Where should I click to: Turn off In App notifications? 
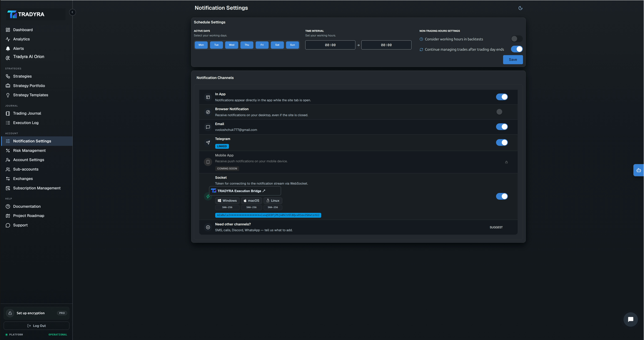(502, 97)
